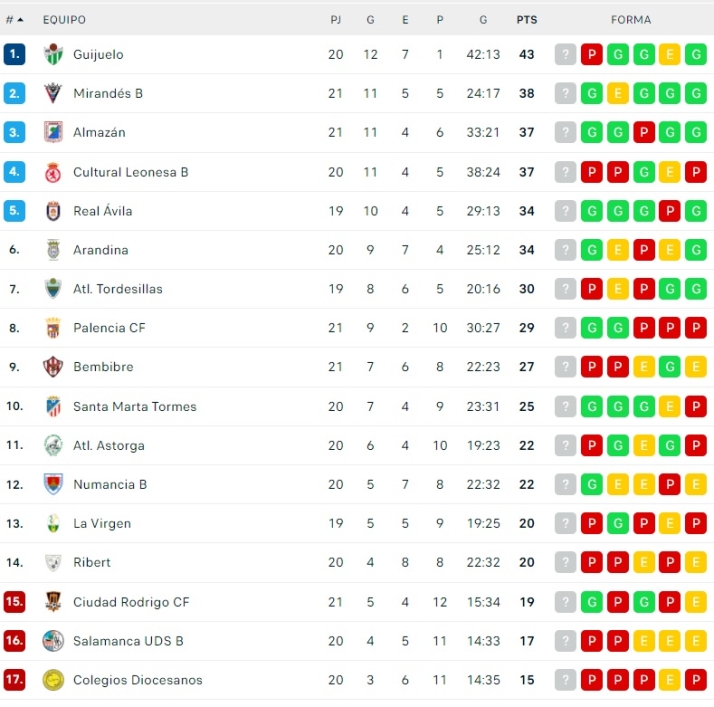This screenshot has width=714, height=707.
Task: Click the Palencia CF crest icon
Action: (x=53, y=328)
